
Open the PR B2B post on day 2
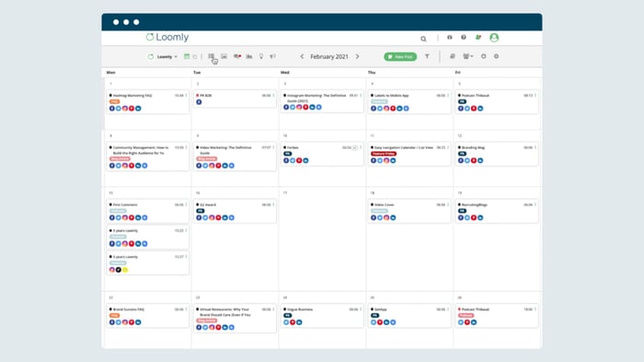click(x=206, y=96)
